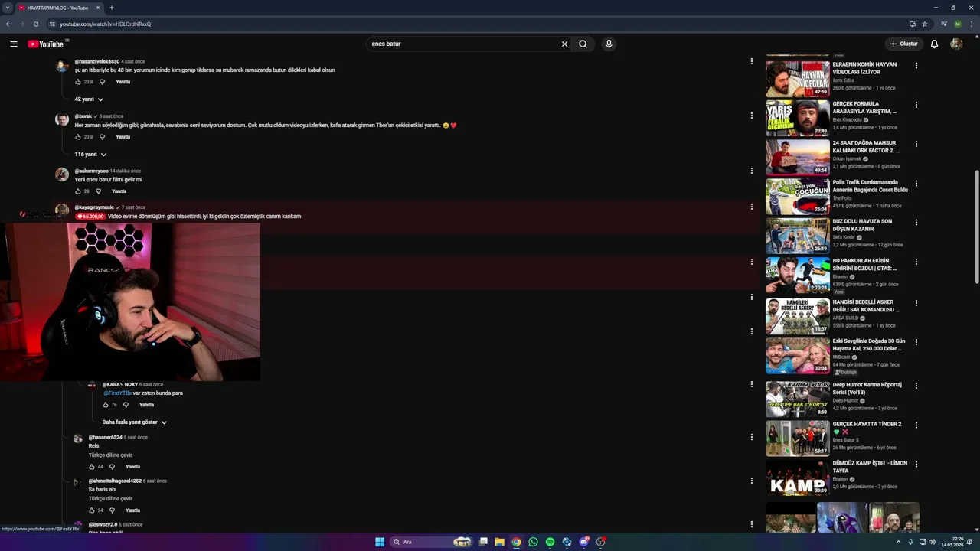The width and height of the screenshot is (980, 551).
Task: Open File Explorer from the taskbar
Action: 499,542
